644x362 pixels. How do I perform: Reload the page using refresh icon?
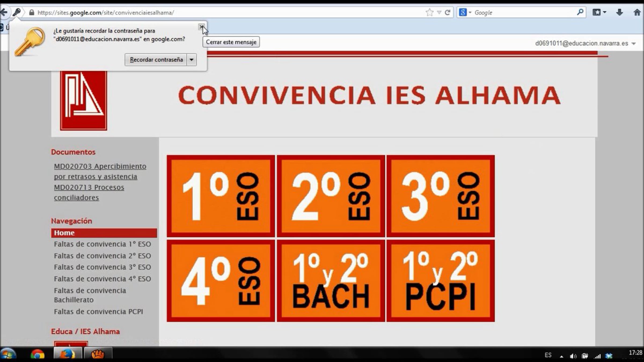447,12
